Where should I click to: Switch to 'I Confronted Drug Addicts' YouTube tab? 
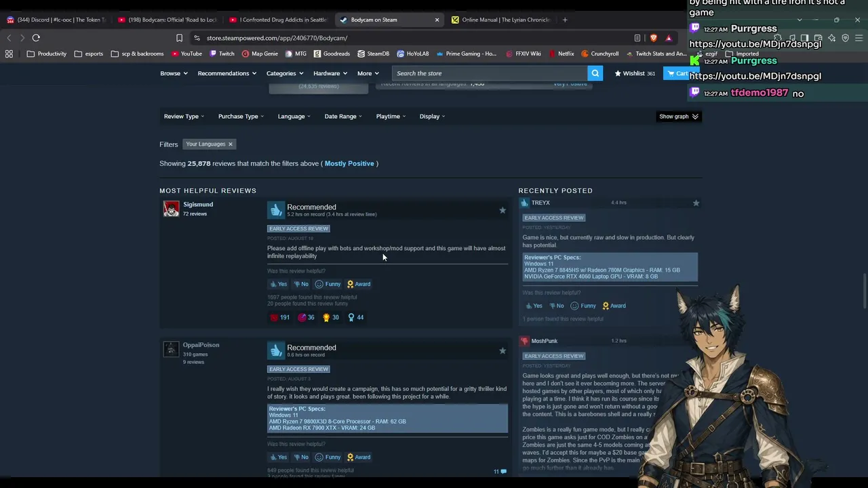coord(279,20)
